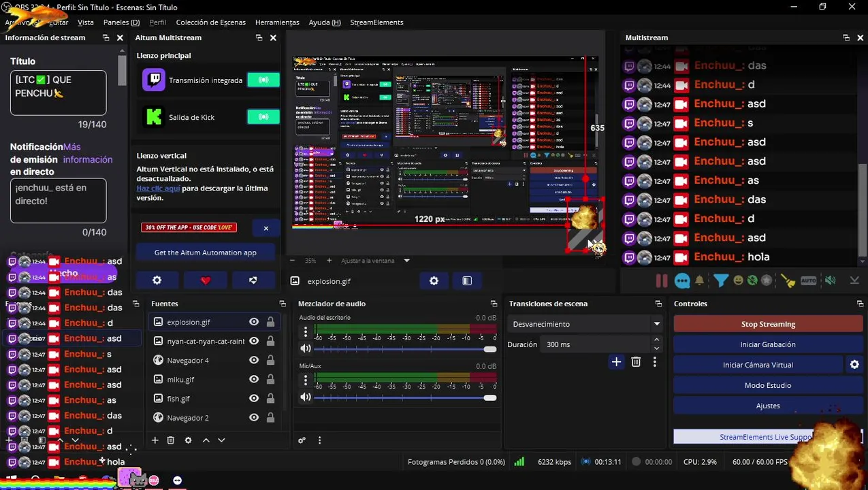Lock the explosion.gif source
The image size is (868, 490).
click(x=270, y=322)
